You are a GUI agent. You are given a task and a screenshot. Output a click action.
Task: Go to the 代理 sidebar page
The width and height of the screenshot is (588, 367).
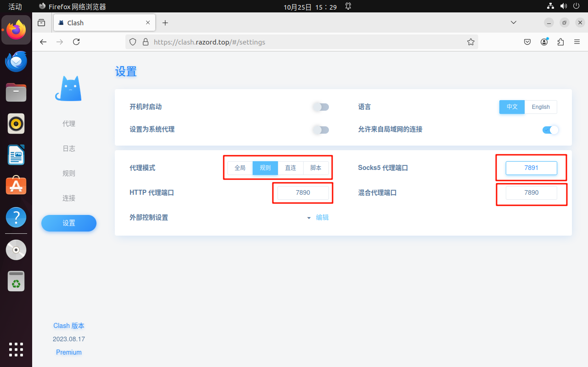(69, 124)
